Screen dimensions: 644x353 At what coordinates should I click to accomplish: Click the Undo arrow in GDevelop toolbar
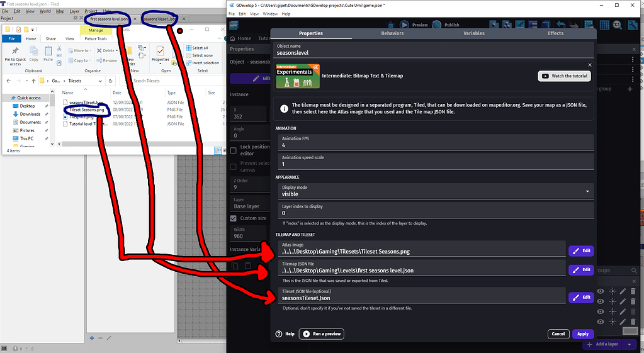click(561, 25)
